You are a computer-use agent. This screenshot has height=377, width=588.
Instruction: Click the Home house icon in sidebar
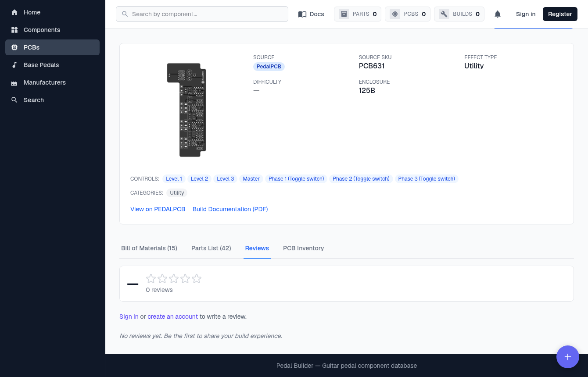[x=14, y=12]
